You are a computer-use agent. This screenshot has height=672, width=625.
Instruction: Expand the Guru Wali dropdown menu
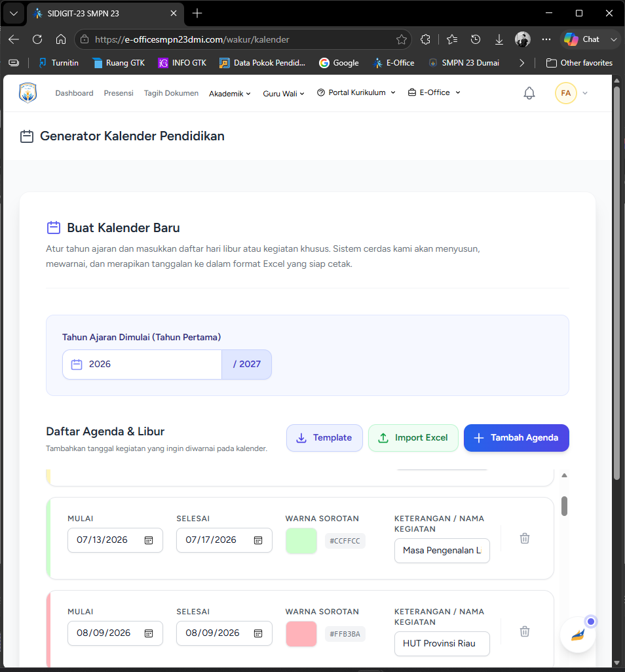tap(284, 94)
